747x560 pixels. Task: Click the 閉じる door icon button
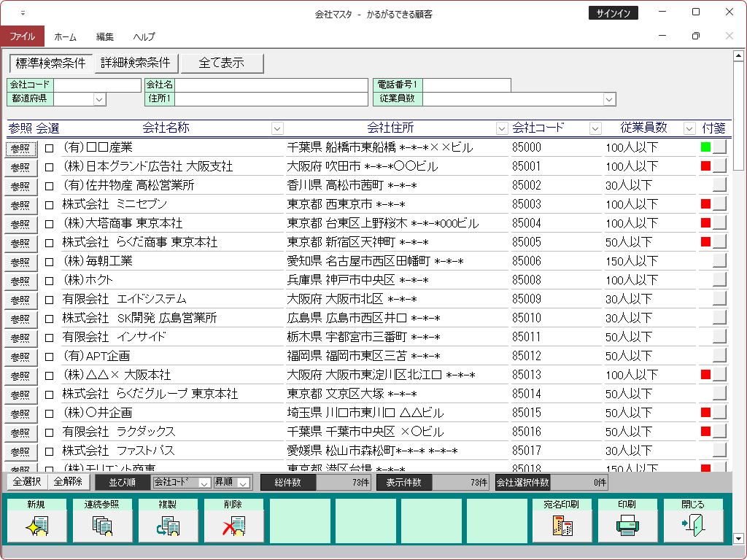point(693,526)
